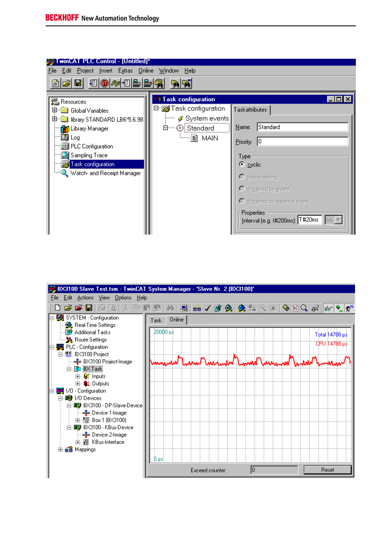Screen dimensions: 392x555
Task: Click Find next icon in PLC Control toolbar
Action: pyautogui.click(x=187, y=83)
